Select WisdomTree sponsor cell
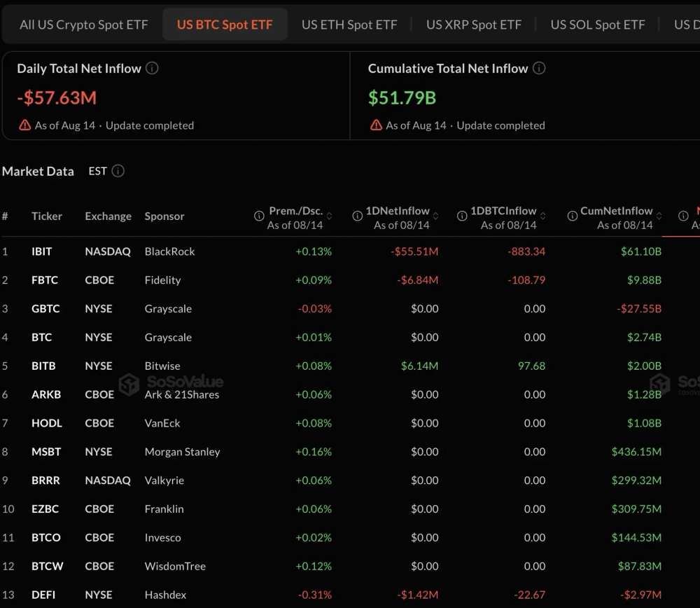This screenshot has width=700, height=608. point(175,566)
